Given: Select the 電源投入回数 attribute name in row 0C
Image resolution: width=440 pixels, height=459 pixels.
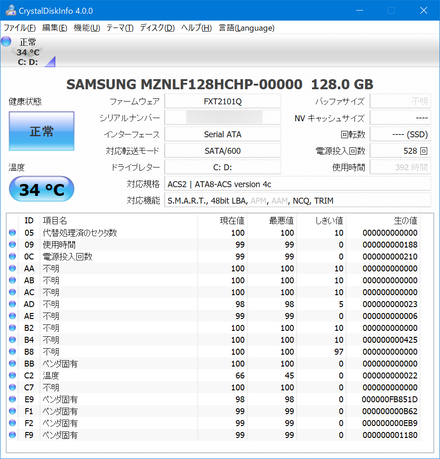Looking at the screenshot, I should (x=67, y=256).
